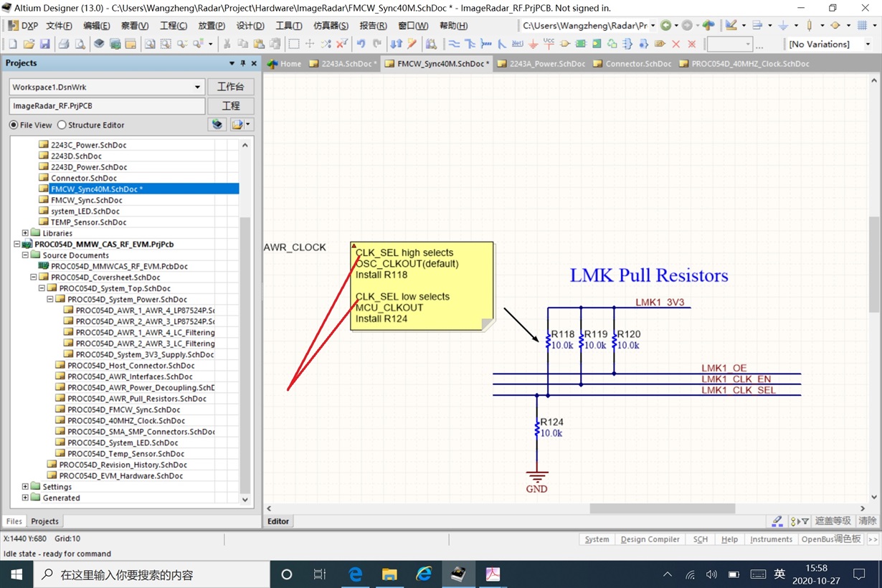Click the Cross Probe toolbar icon
Viewport: 882px width, 588px height.
412,44
